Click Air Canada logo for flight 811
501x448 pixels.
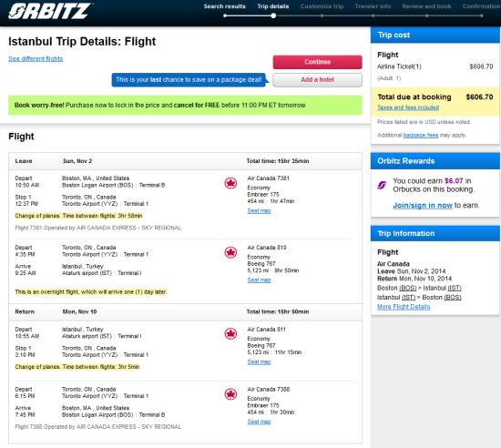230,334
